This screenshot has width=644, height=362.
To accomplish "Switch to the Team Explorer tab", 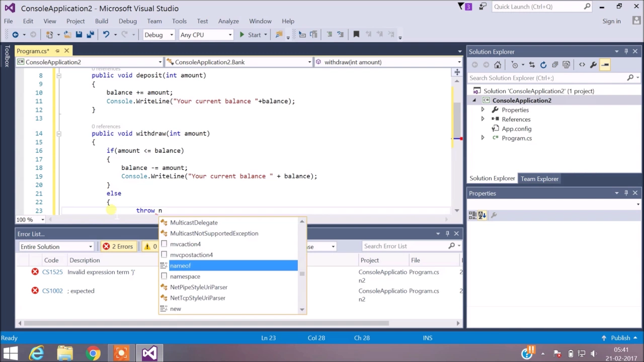I will point(539,178).
